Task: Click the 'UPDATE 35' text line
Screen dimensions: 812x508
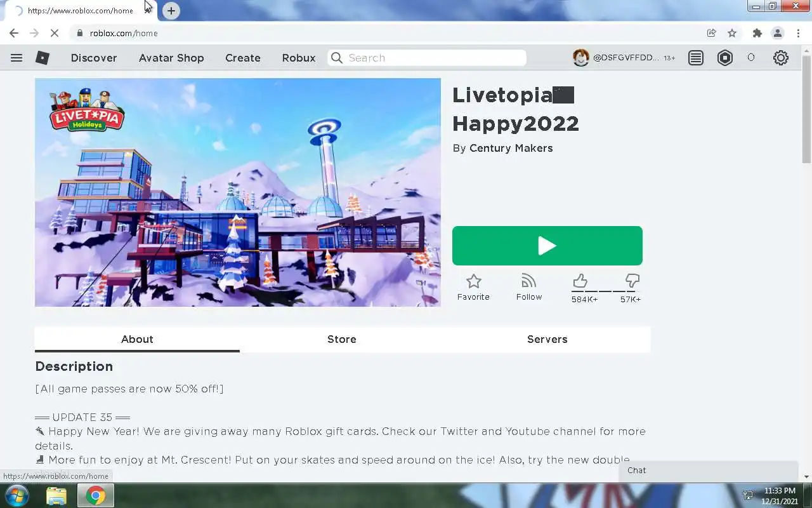Action: coord(82,417)
